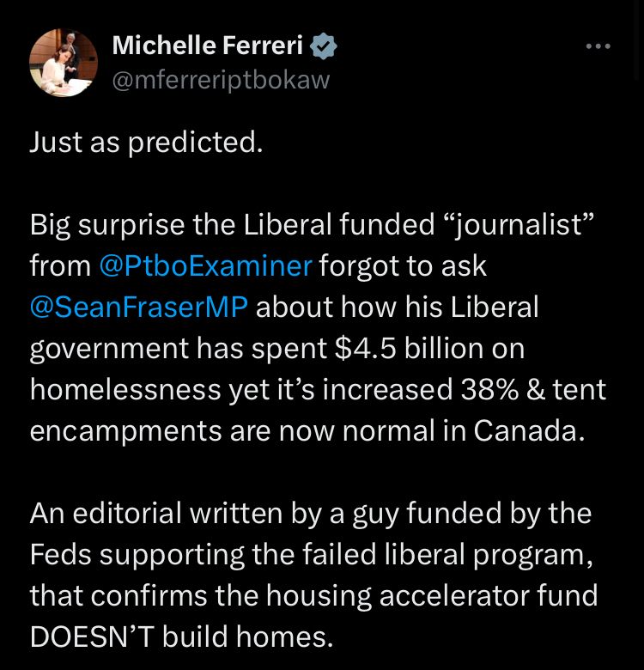The width and height of the screenshot is (644, 670).
Task: Click the blue verified checkmark badge
Action: 323,46
